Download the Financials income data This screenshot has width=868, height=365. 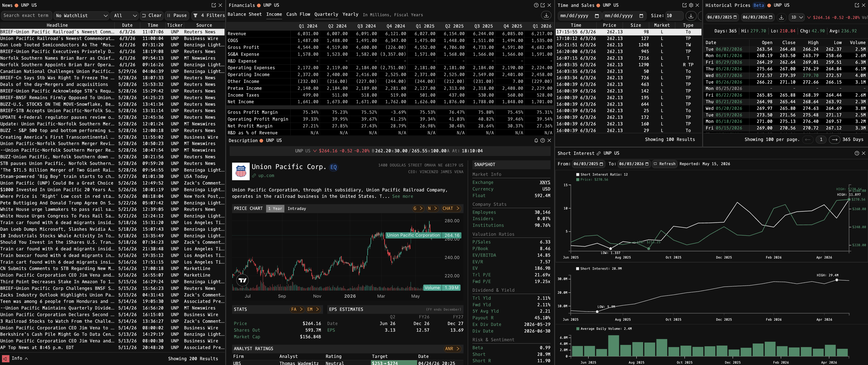(546, 15)
